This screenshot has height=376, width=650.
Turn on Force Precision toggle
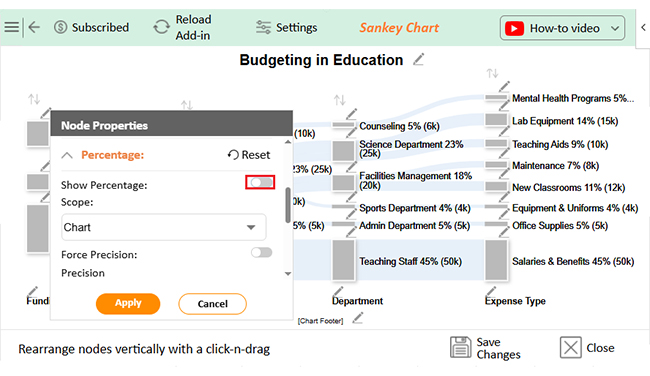coord(261,252)
